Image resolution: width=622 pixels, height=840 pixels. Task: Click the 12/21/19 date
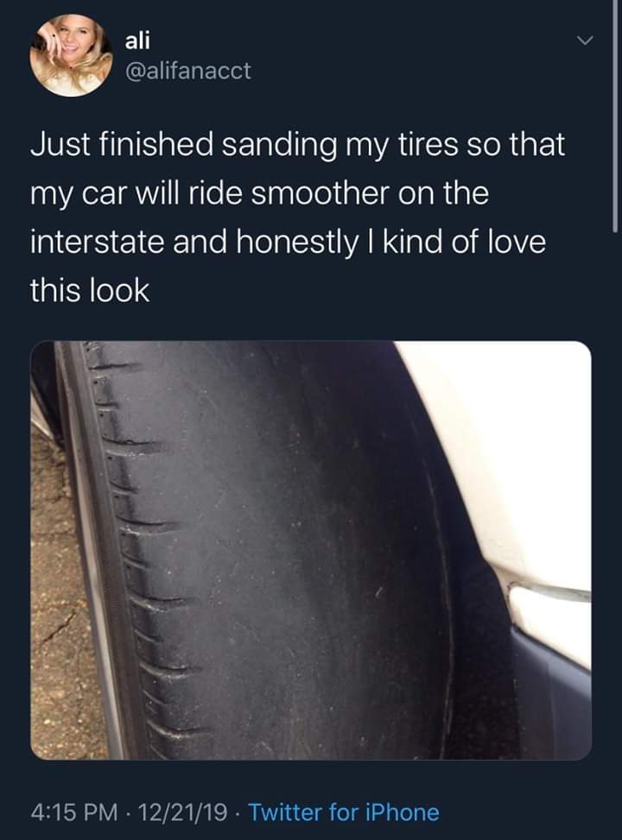[181, 812]
